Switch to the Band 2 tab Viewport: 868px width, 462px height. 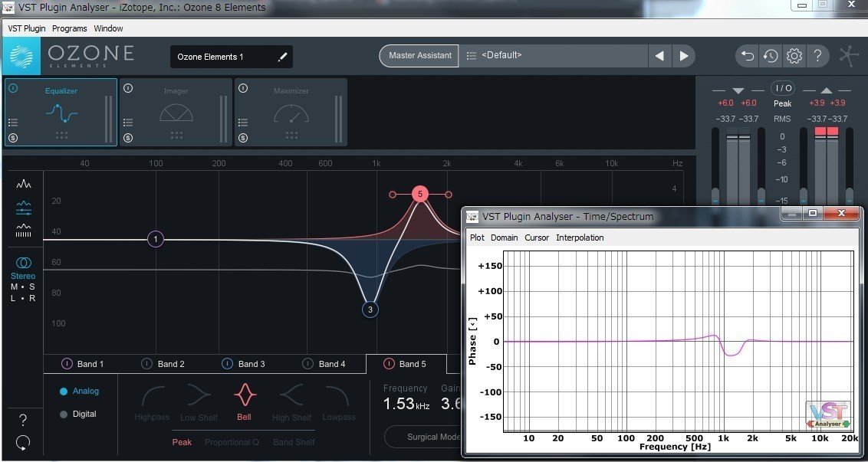point(163,363)
